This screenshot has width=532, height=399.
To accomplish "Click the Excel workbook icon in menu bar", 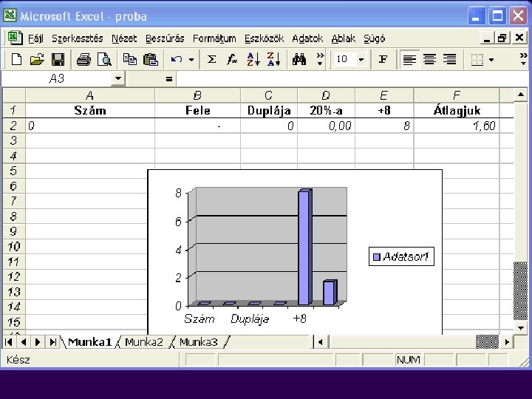I will [x=15, y=38].
